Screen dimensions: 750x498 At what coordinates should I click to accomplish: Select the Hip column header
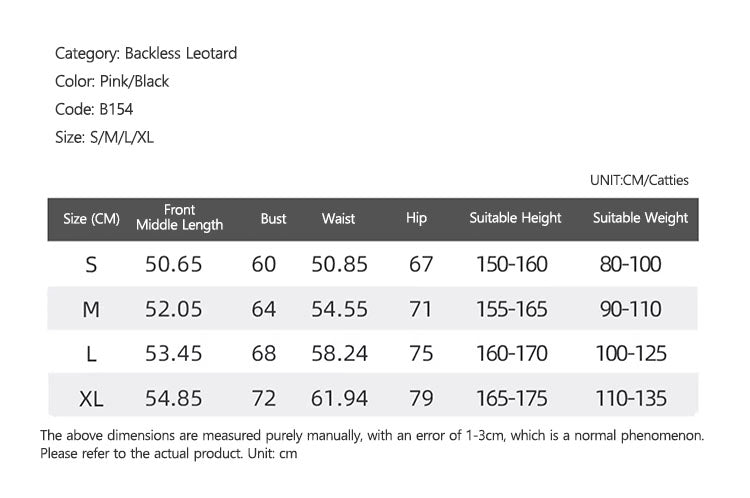[x=416, y=218]
